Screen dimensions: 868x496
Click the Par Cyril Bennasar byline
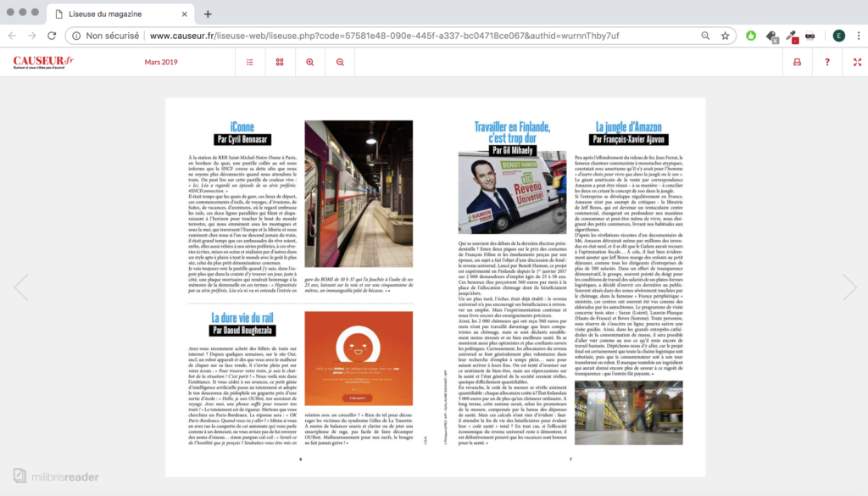click(x=242, y=140)
